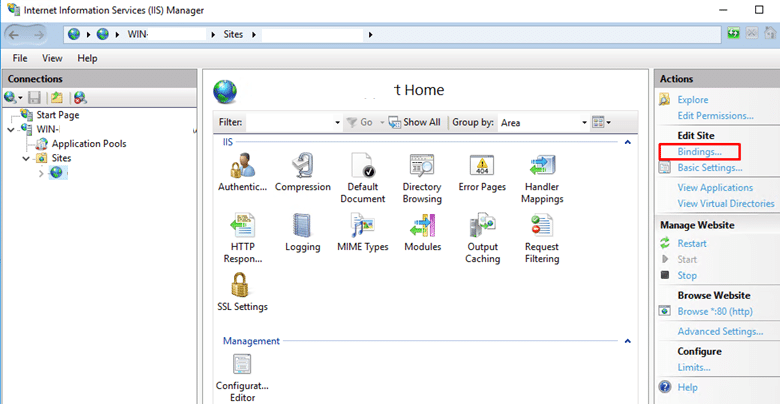Open the Help menu
The height and width of the screenshot is (404, 780).
pos(87,58)
